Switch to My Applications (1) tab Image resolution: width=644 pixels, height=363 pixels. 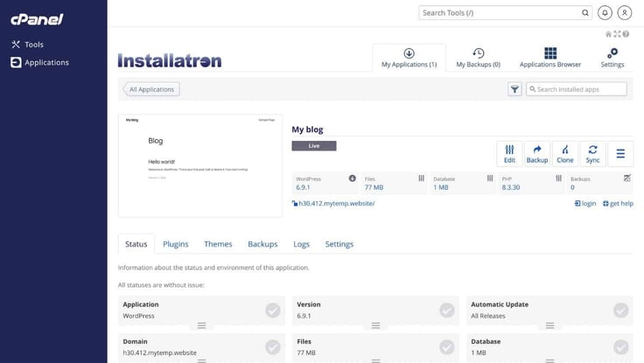(409, 58)
